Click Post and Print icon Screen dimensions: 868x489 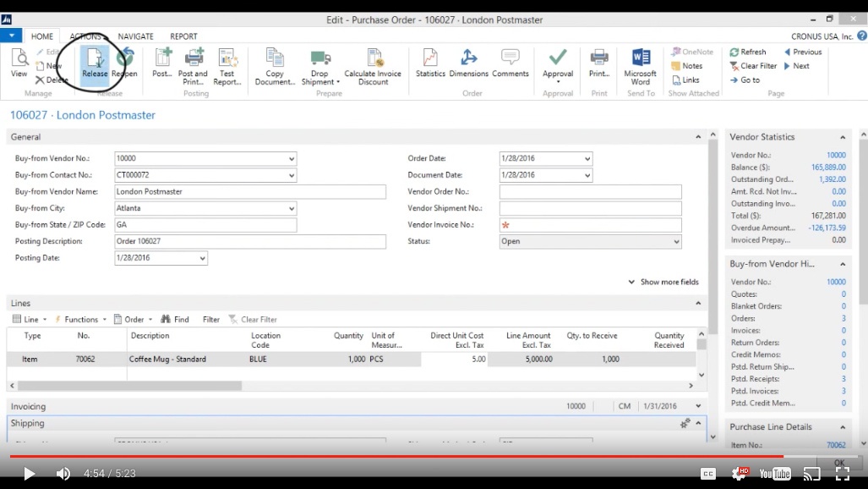pos(193,67)
